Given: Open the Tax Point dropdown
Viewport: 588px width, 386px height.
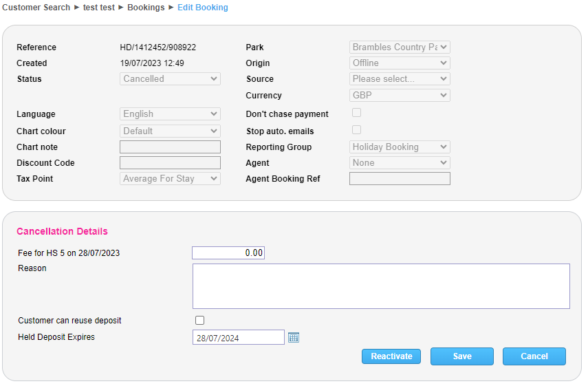Looking at the screenshot, I should click(x=170, y=179).
